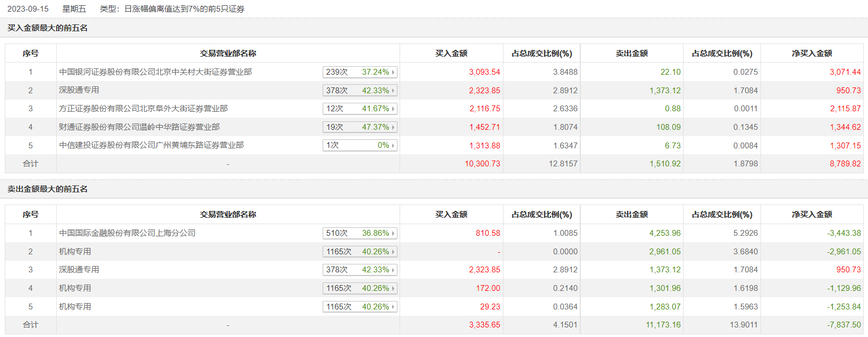Open the 财通证券温岭中华路证券营业部 entry

[x=139, y=127]
